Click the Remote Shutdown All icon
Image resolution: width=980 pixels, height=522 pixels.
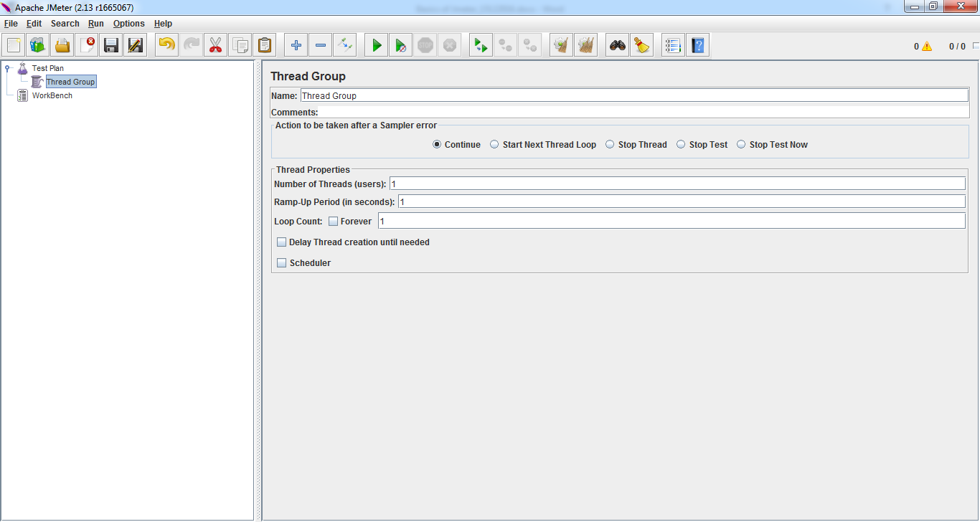coord(530,46)
